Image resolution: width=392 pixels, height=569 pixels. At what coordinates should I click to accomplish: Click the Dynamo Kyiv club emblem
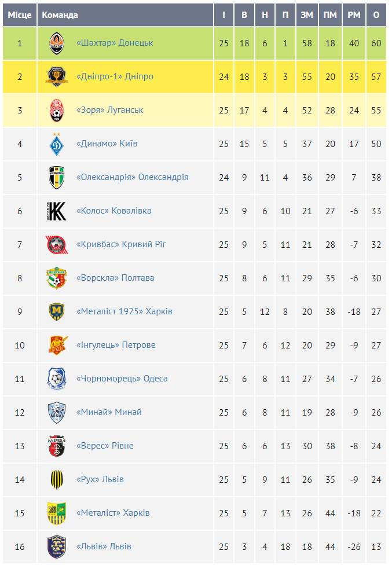click(57, 144)
